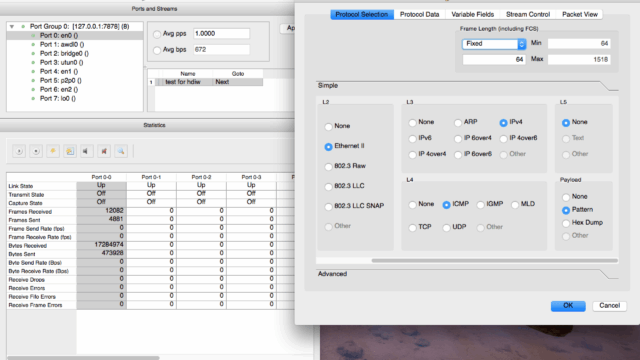
Task: Switch to the Protocol Data tab
Action: coord(420,14)
